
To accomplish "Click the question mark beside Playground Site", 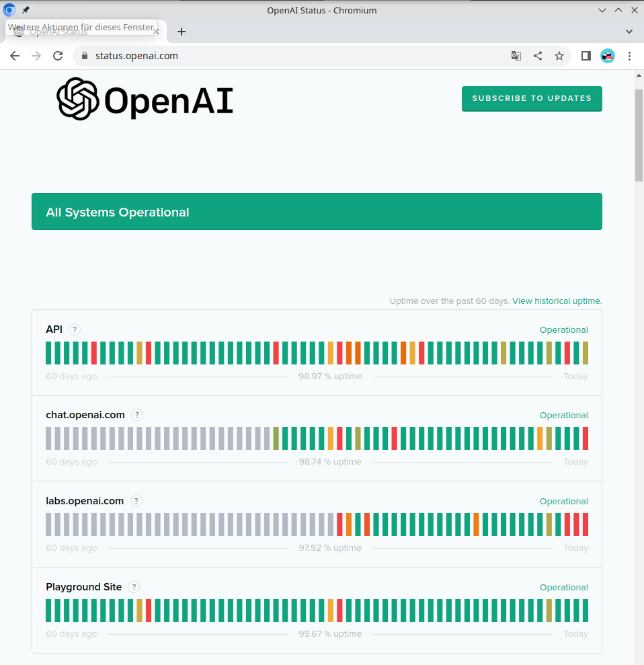I will 134,587.
